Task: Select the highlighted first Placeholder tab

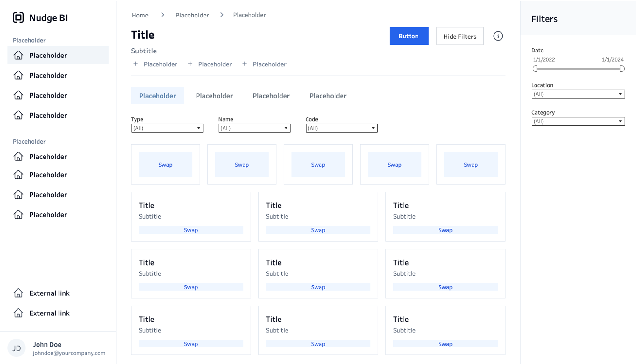Action: pos(157,96)
